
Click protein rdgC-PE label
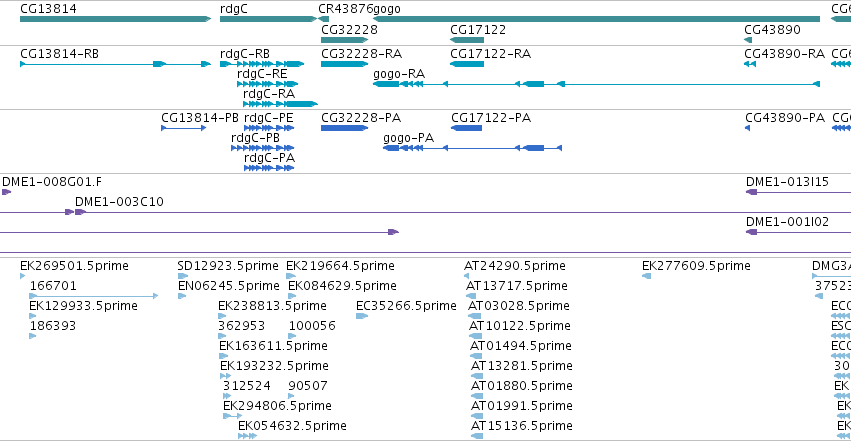point(268,118)
